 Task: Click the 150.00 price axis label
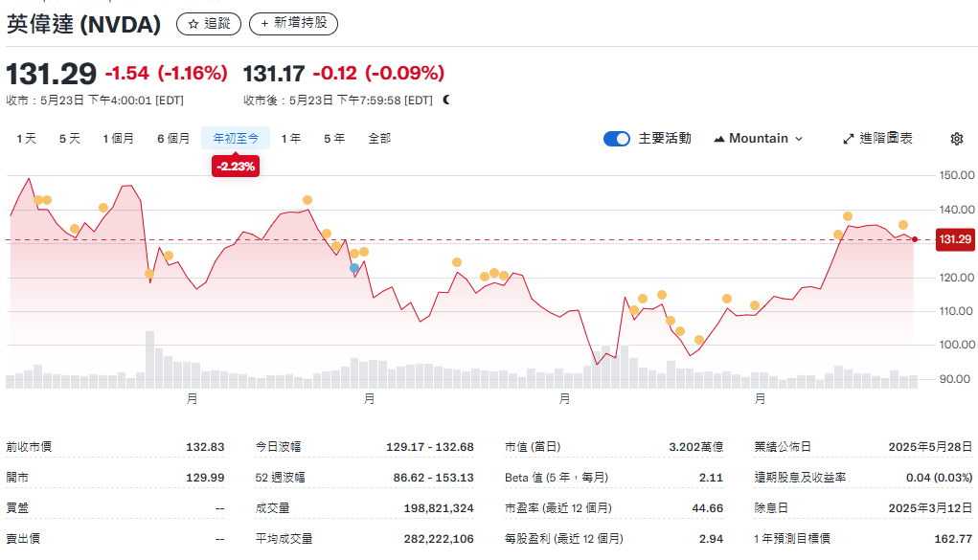click(956, 175)
